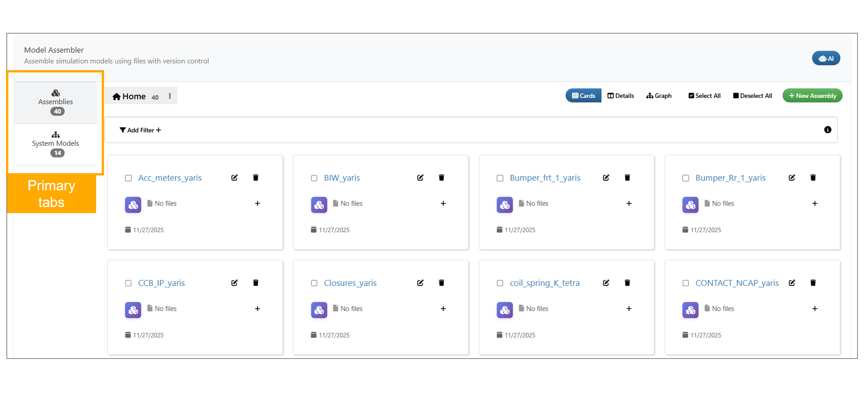Tick the Closures_yaris checkbox
This screenshot has width=868, height=396.
pos(314,283)
